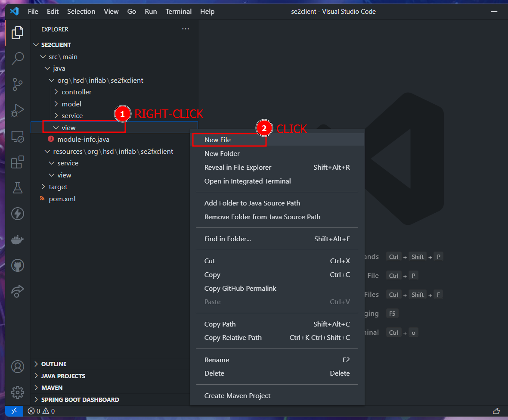Expand the target folder

tap(43, 187)
